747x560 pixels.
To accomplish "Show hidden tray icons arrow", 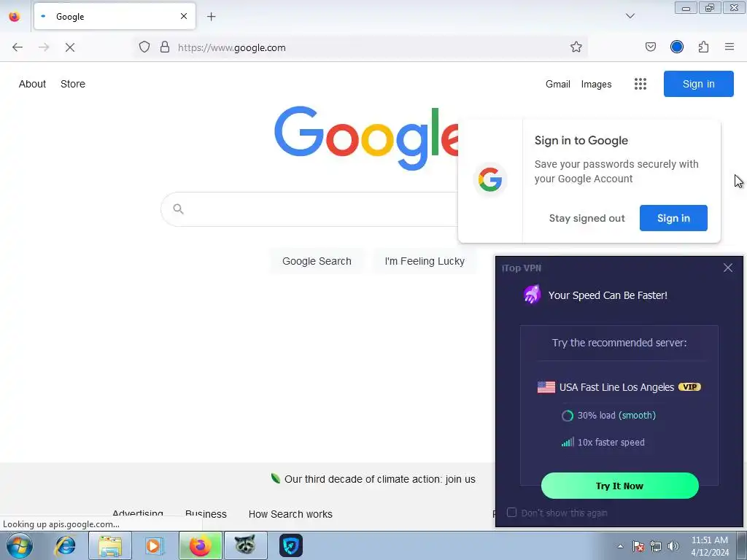I will pos(620,546).
